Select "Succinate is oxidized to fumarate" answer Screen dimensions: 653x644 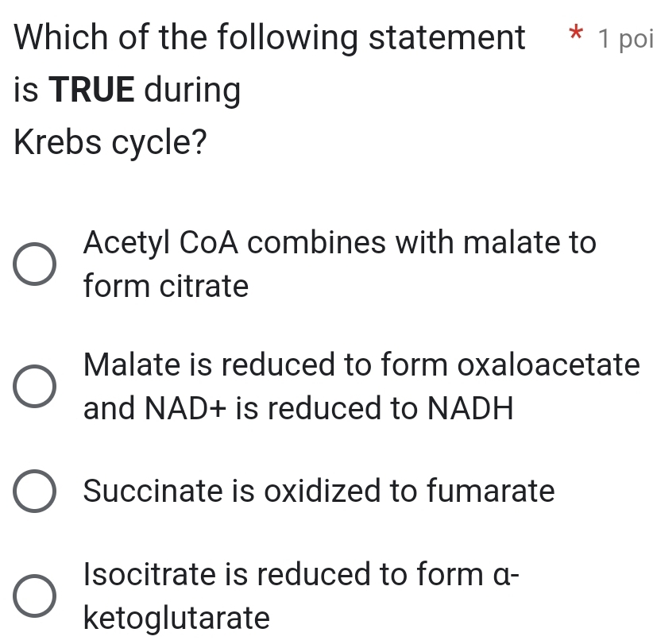[x=33, y=492]
